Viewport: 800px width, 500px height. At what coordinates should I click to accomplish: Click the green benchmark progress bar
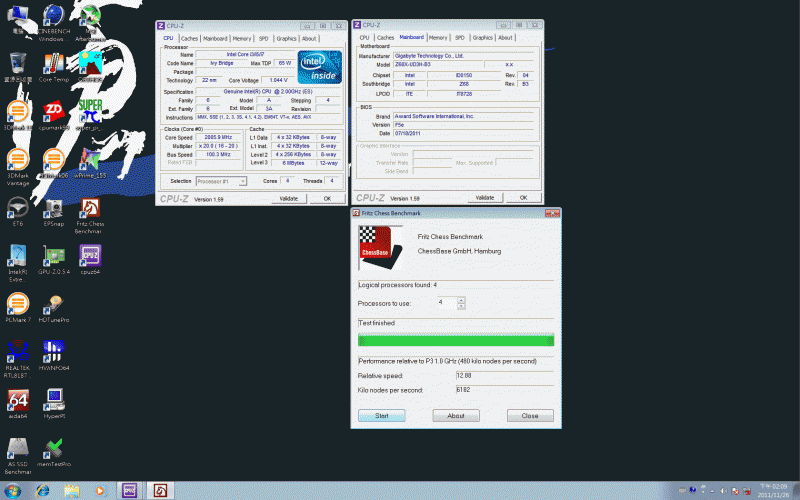pos(456,340)
